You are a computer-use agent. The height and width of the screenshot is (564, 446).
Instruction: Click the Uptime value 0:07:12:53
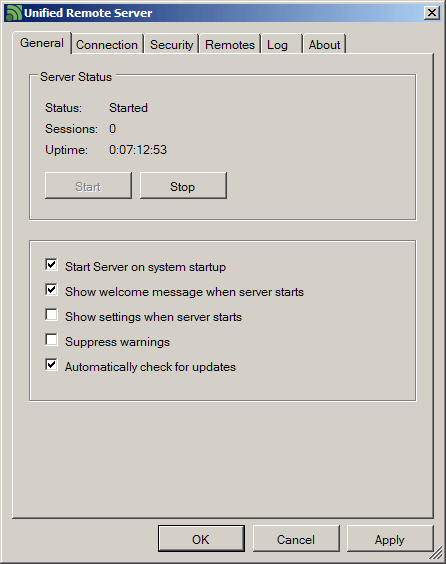[x=138, y=150]
